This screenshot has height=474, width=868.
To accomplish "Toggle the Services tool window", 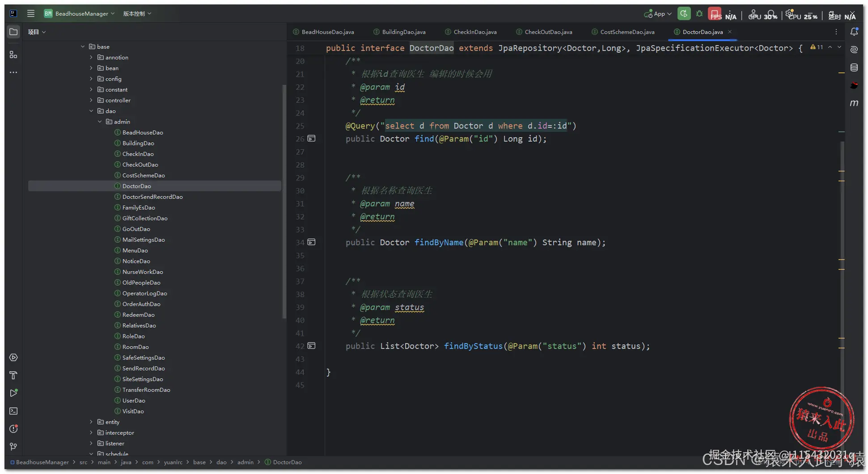I will point(13,357).
